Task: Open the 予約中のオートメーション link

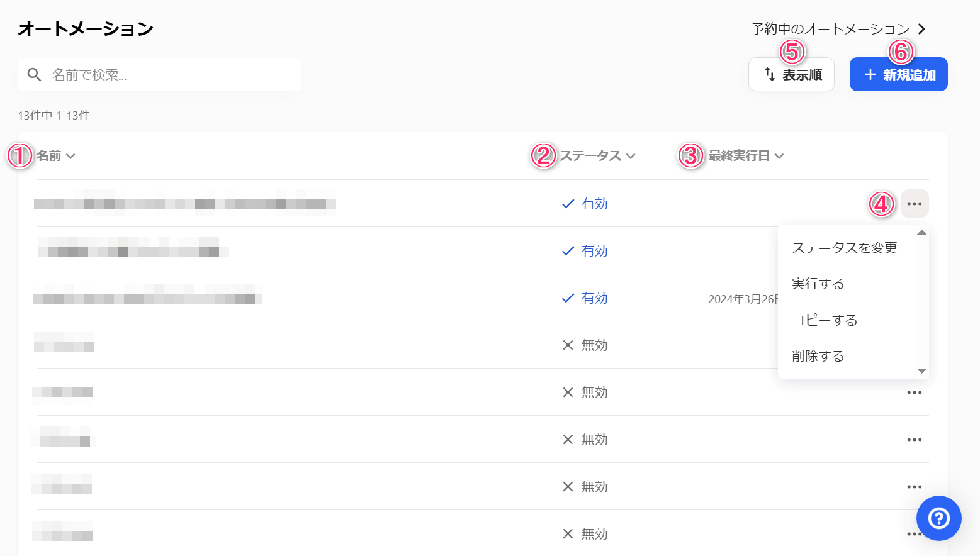Action: pyautogui.click(x=838, y=29)
